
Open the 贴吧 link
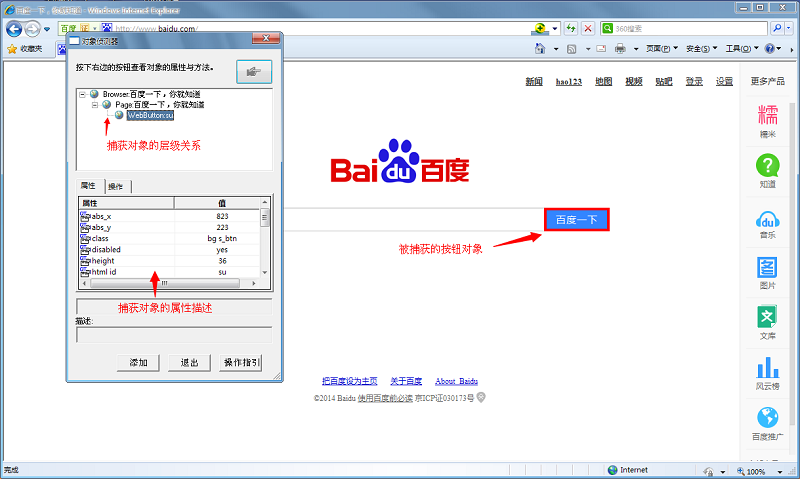tap(664, 82)
